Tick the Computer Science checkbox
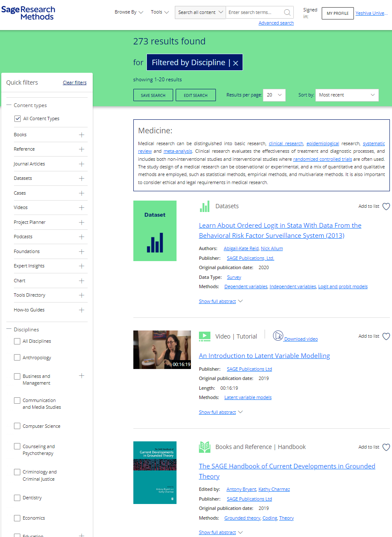Image resolution: width=392 pixels, height=537 pixels. 17,426
